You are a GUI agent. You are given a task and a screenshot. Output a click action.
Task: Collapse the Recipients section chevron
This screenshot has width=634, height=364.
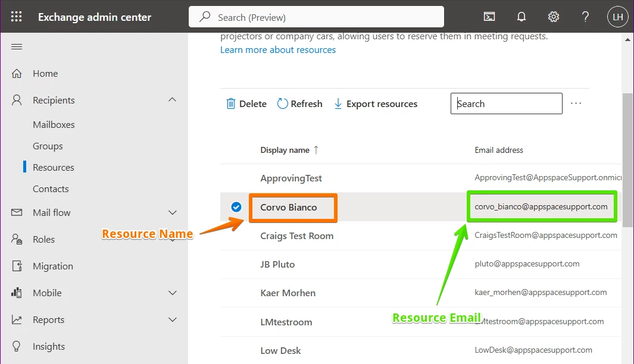[172, 100]
